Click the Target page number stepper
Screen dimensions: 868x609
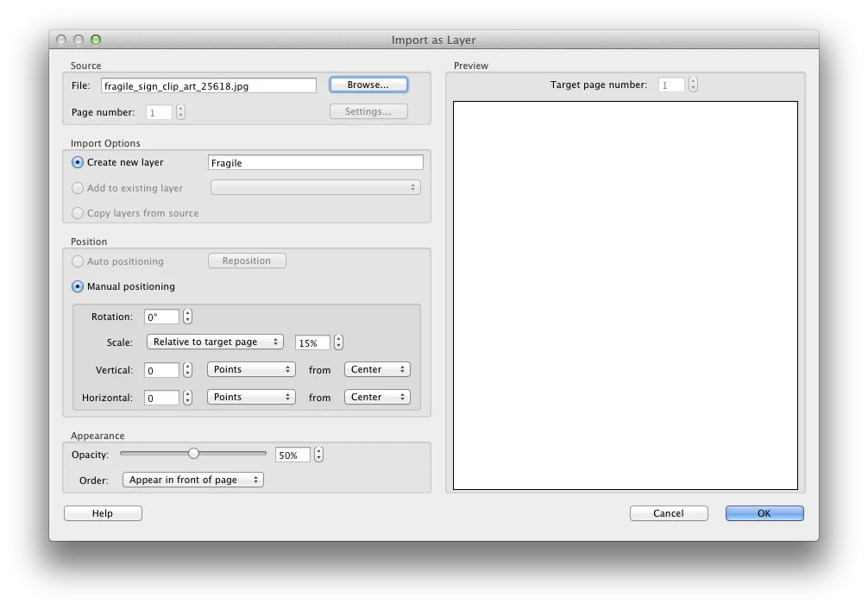[693, 85]
